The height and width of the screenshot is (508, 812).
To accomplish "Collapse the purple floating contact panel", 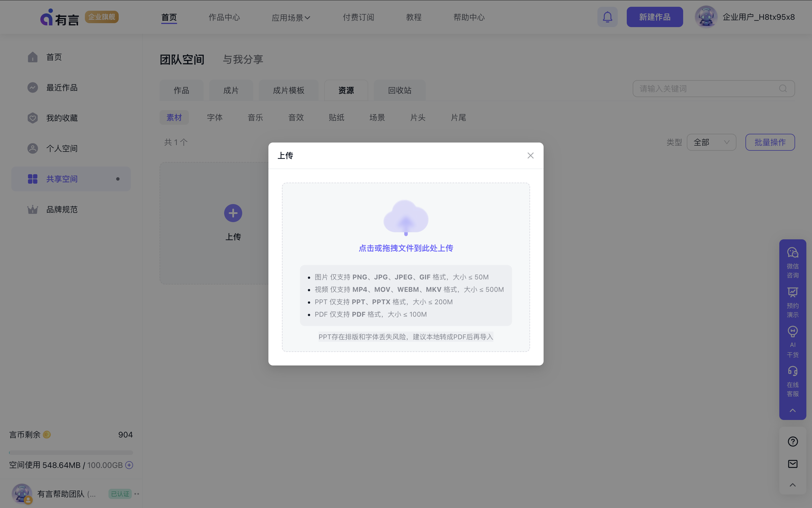I will point(793,410).
